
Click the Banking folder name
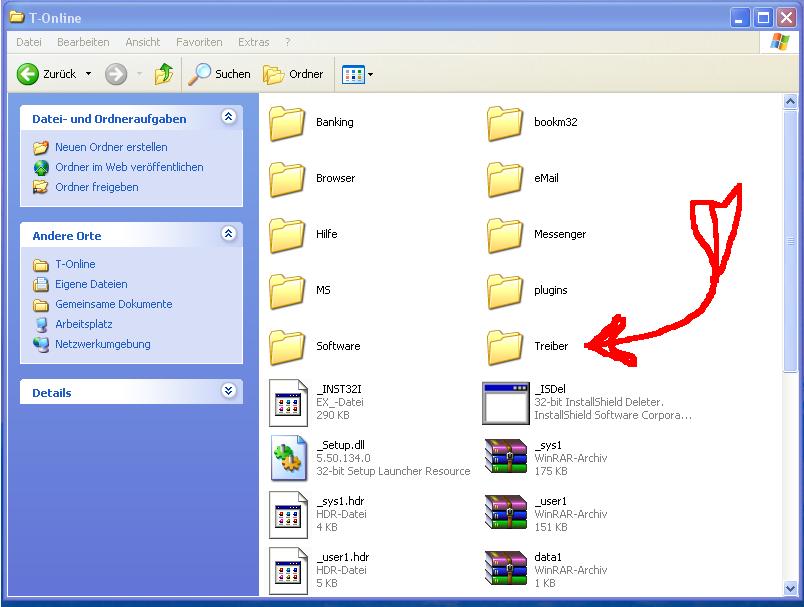click(335, 122)
